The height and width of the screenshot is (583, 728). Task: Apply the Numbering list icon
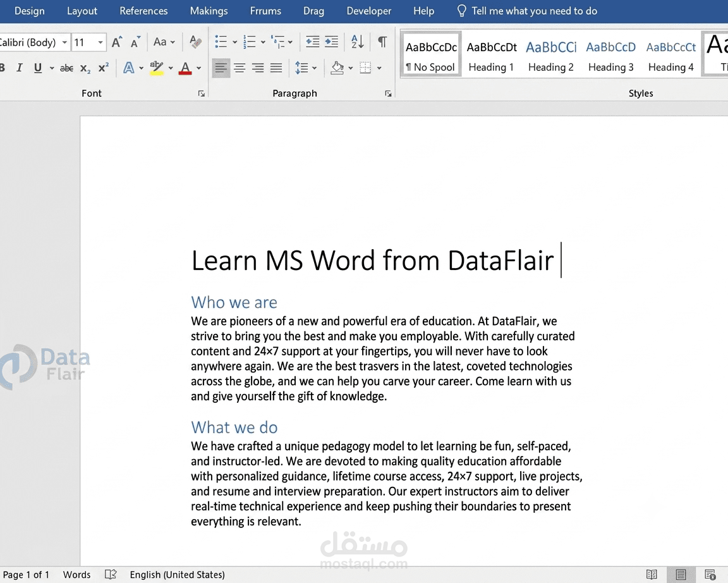tap(250, 42)
